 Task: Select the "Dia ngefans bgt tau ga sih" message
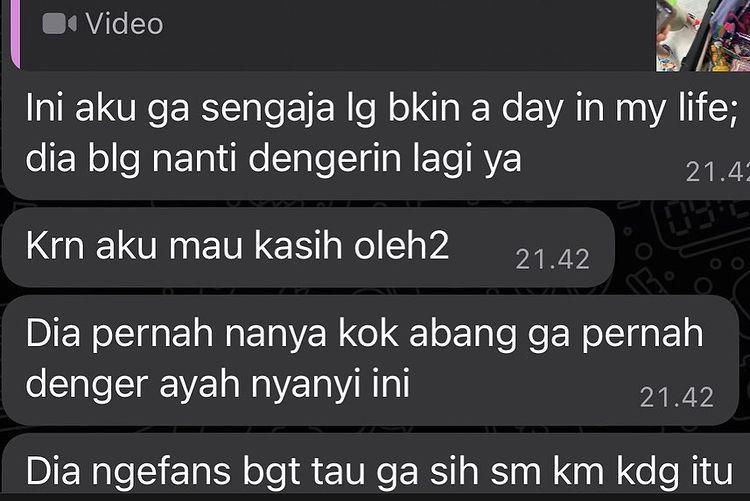coord(375,467)
